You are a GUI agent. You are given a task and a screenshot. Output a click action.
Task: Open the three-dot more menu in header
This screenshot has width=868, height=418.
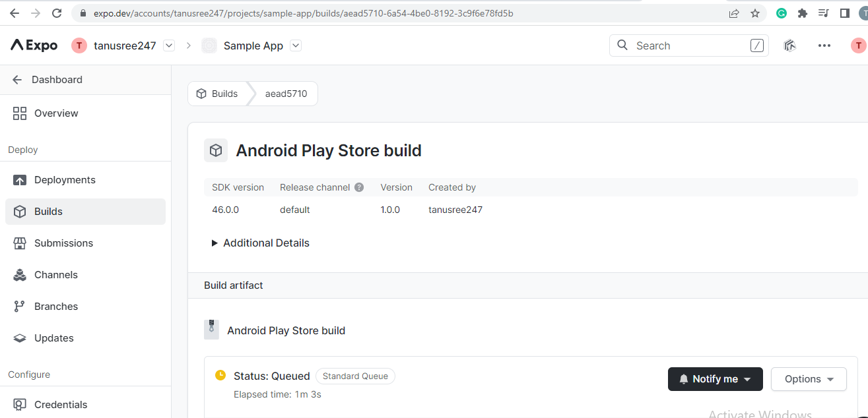pos(824,45)
